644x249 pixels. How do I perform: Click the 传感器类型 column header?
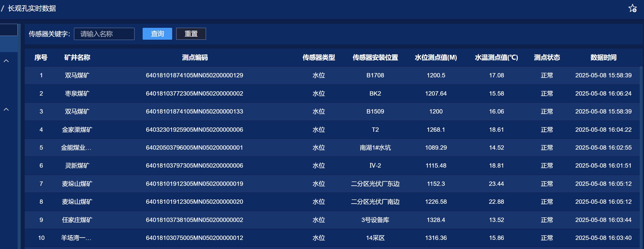pyautogui.click(x=319, y=58)
